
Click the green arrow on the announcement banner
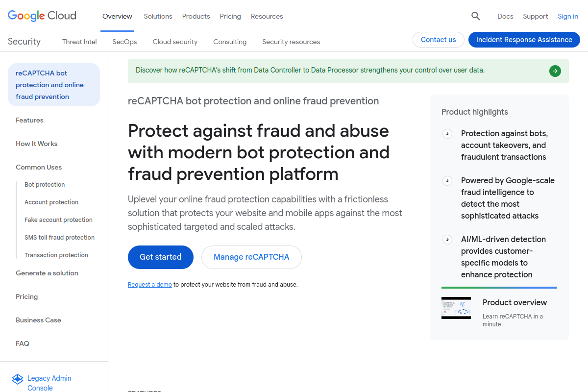(x=555, y=71)
